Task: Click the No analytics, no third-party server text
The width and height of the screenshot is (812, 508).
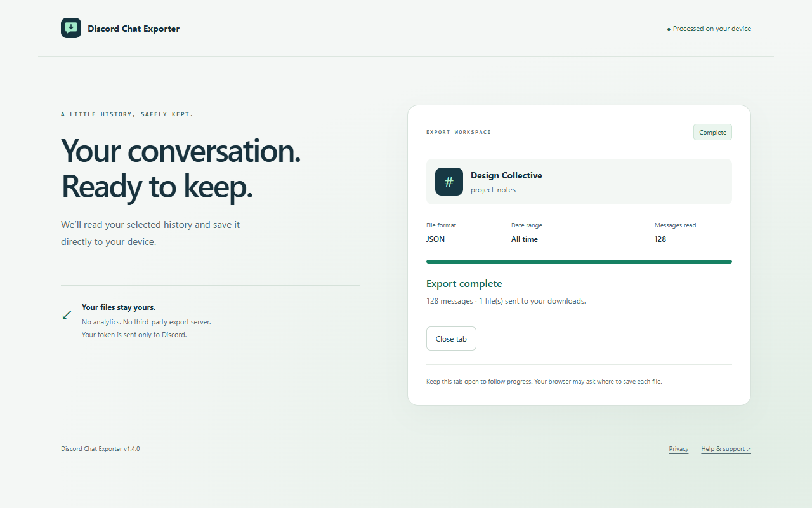Action: click(147, 322)
